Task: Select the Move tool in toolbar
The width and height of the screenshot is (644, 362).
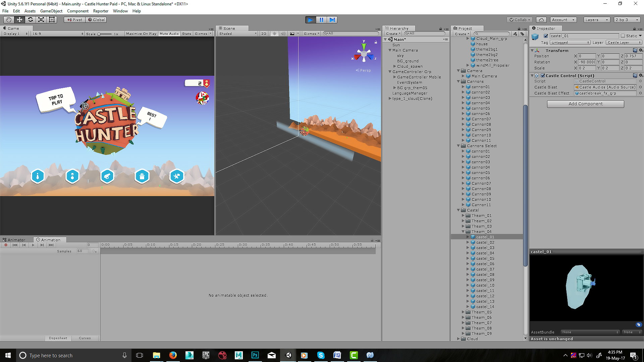Action: (x=19, y=20)
